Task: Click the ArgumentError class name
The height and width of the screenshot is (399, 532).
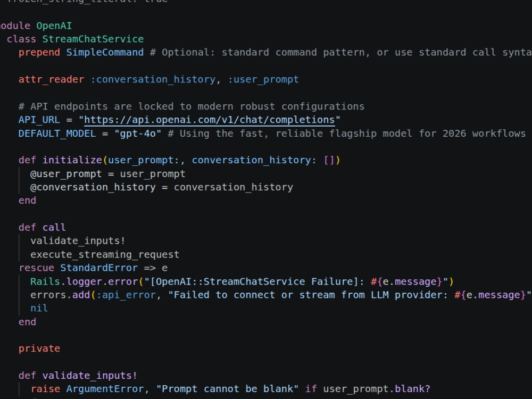Action: [105, 389]
